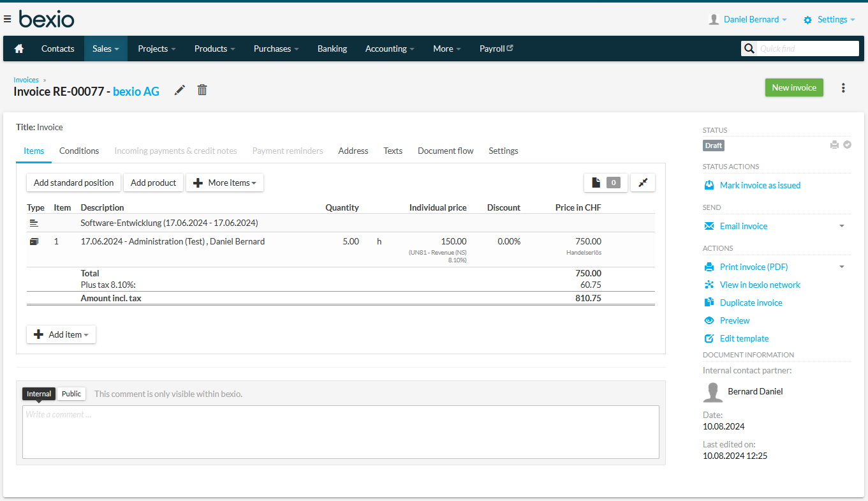Click the collapse arrows icon in items toolbar
This screenshot has height=501, width=868.
coord(643,183)
